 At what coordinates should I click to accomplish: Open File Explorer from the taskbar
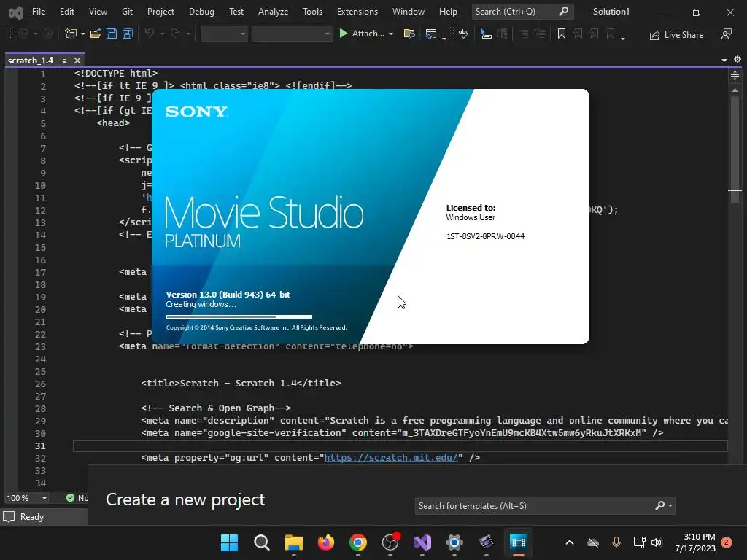pyautogui.click(x=293, y=542)
